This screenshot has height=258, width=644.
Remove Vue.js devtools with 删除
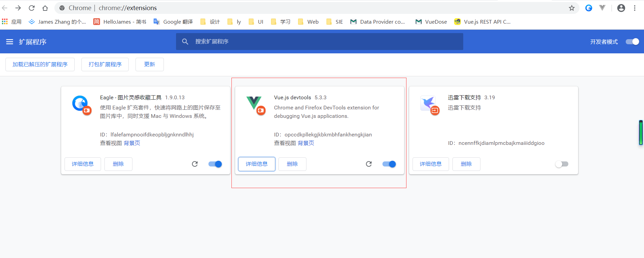point(292,164)
